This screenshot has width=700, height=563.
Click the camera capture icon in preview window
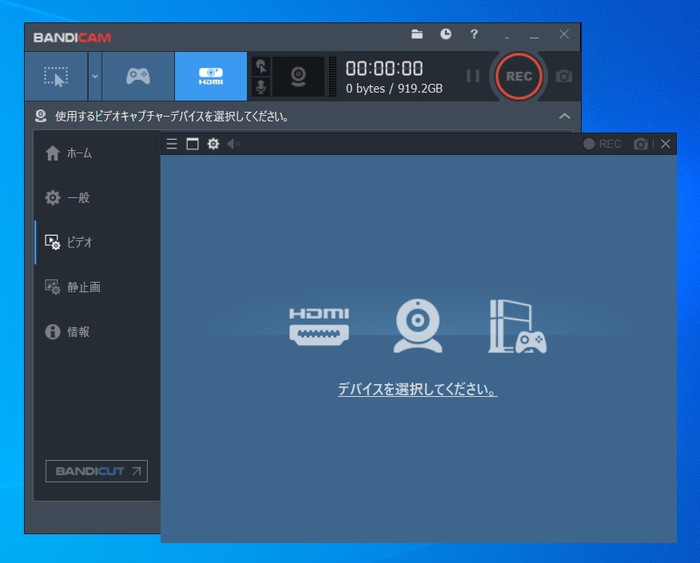(x=641, y=144)
